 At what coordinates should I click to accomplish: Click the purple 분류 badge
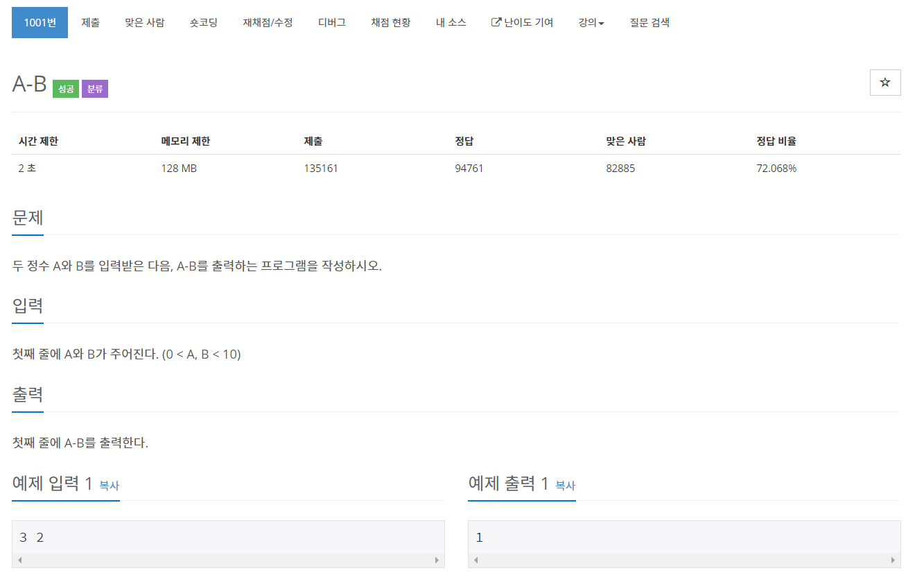pos(95,89)
